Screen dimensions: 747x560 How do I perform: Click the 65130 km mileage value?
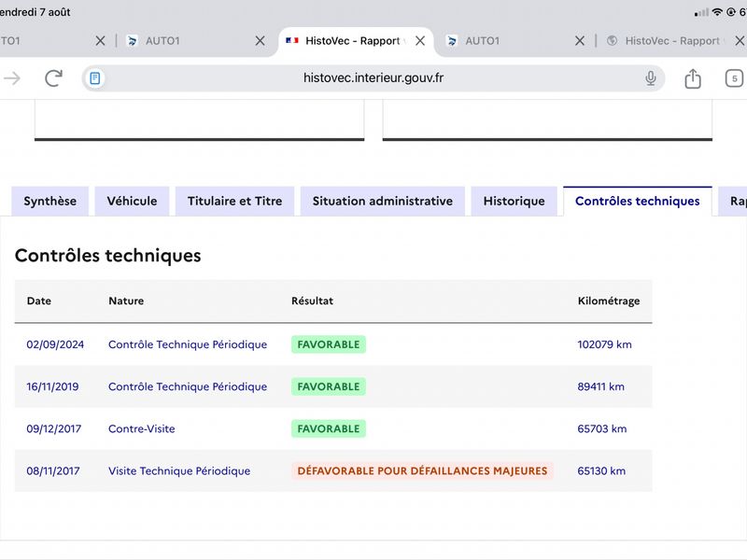pos(601,471)
